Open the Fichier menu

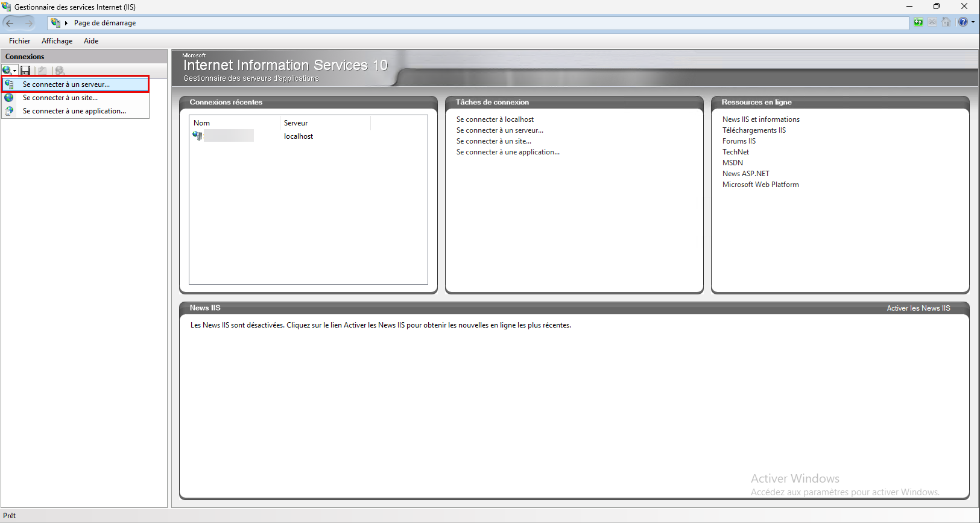pos(19,41)
